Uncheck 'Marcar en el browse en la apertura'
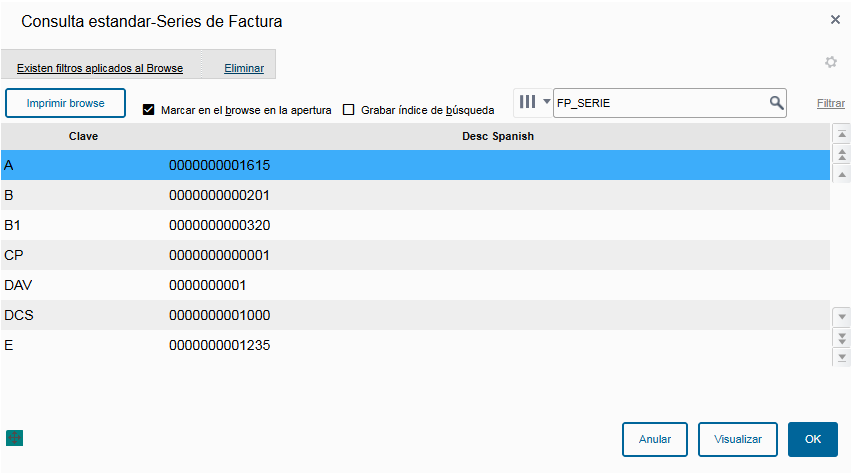 point(149,110)
